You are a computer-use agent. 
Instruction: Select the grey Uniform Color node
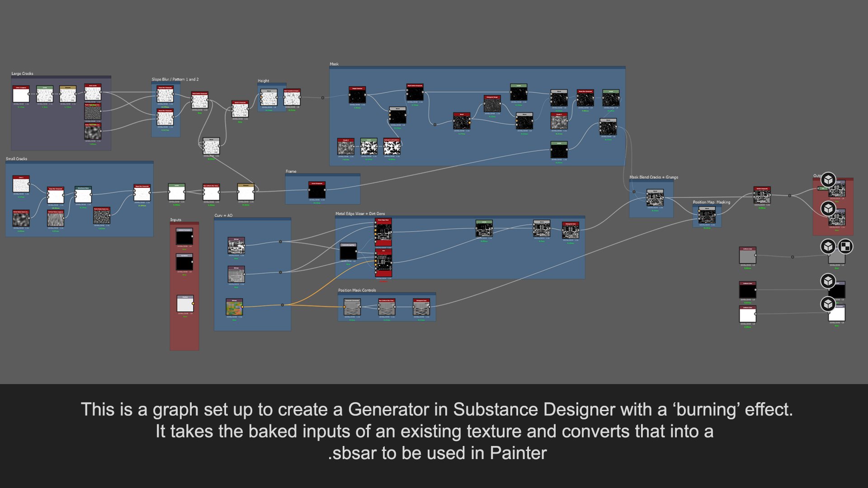click(x=748, y=256)
